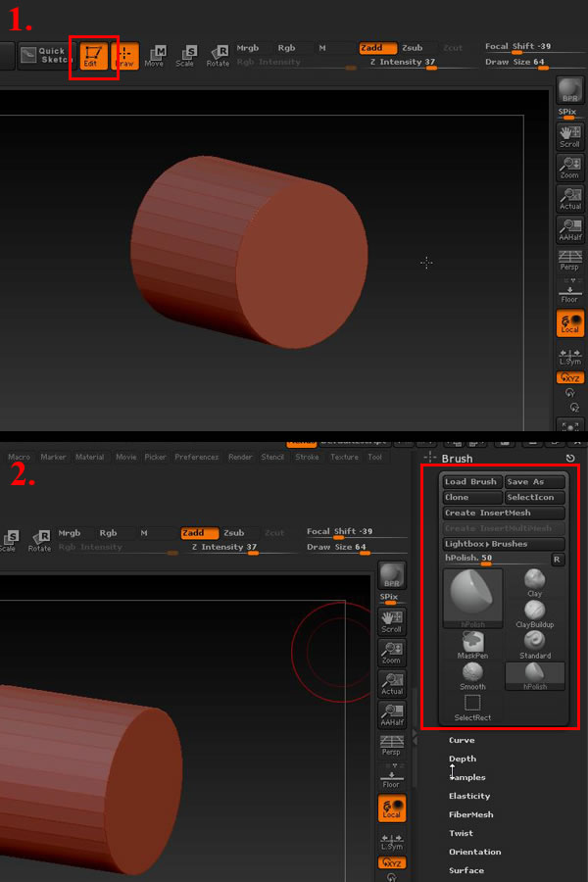Click AAHalf in step 1 screenshot
588x882 pixels.
coord(569,229)
